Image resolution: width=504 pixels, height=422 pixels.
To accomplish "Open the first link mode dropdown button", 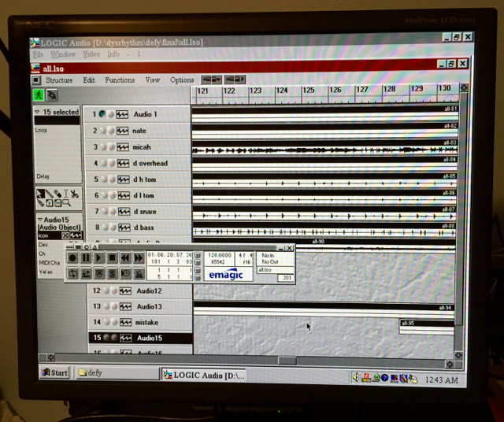I will tap(211, 79).
